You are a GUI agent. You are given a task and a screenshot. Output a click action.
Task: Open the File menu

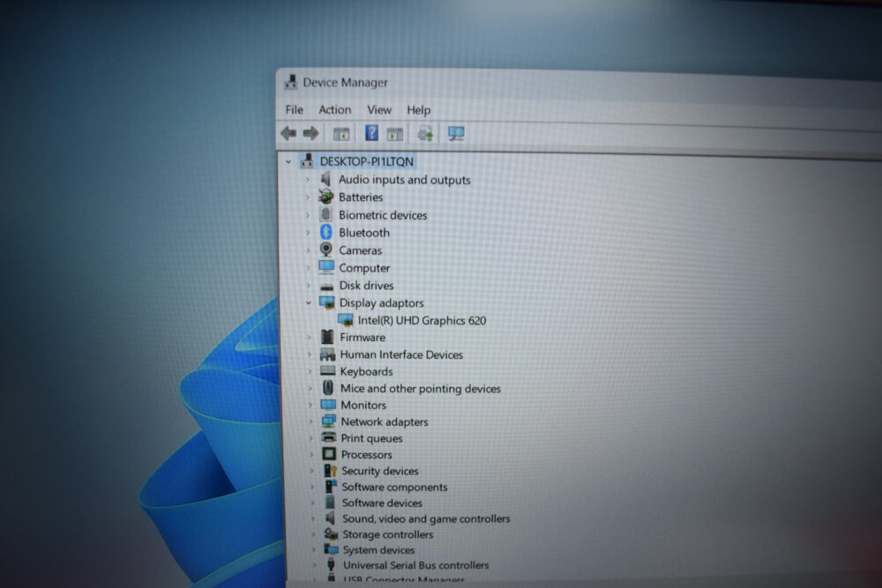point(295,109)
